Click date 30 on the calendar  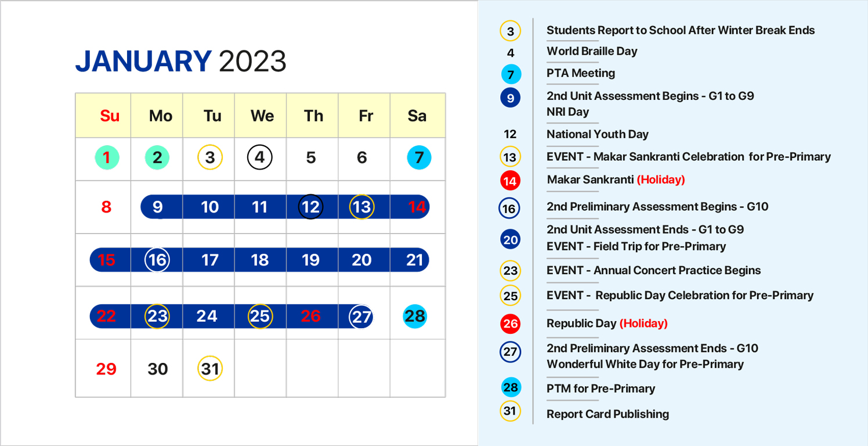point(157,369)
